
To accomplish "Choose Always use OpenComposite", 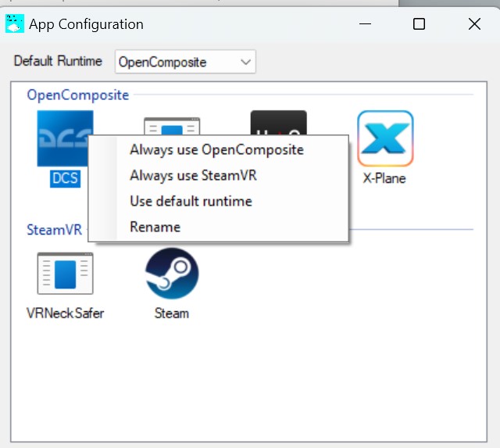I will click(x=218, y=149).
